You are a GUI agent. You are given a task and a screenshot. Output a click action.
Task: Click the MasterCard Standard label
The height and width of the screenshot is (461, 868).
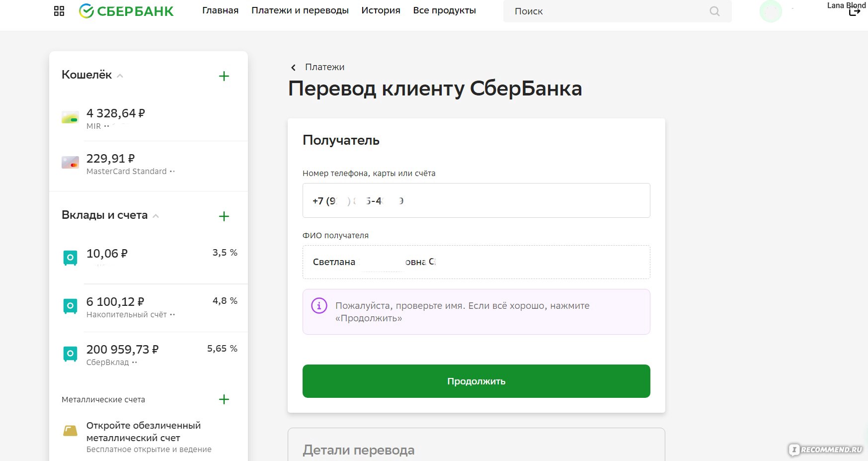tap(127, 172)
